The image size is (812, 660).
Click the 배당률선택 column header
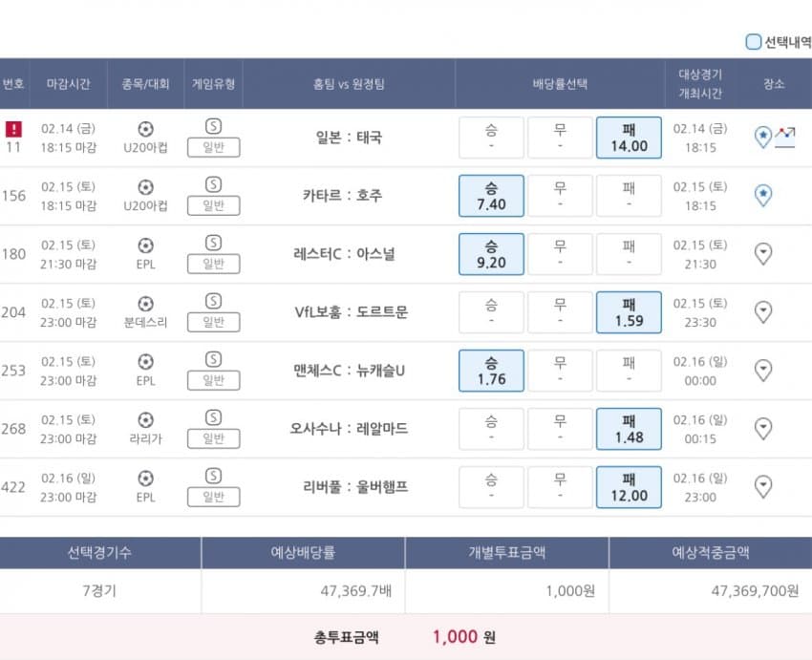tap(560, 84)
